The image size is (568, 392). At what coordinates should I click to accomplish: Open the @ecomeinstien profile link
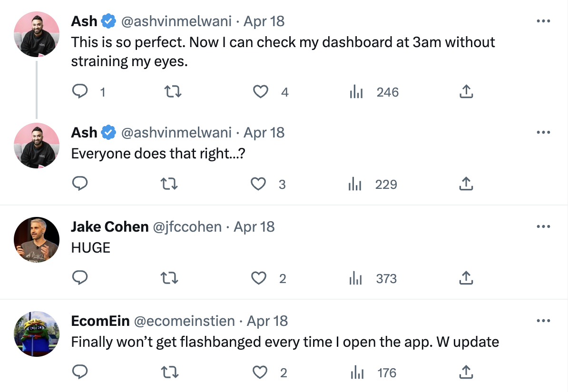pyautogui.click(x=185, y=321)
